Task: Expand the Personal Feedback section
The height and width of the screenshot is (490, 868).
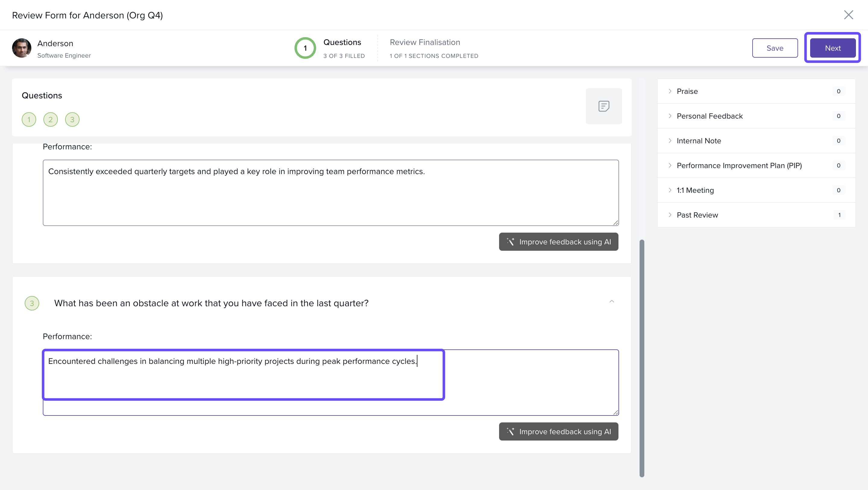Action: click(x=709, y=116)
